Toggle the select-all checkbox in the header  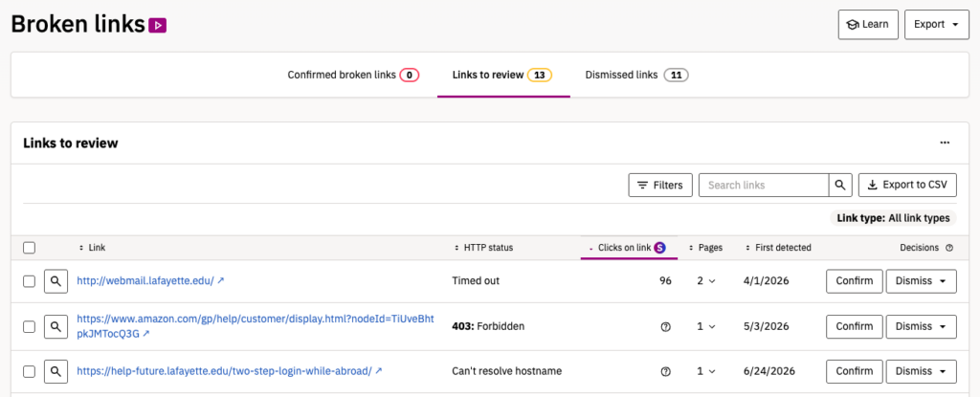29,248
